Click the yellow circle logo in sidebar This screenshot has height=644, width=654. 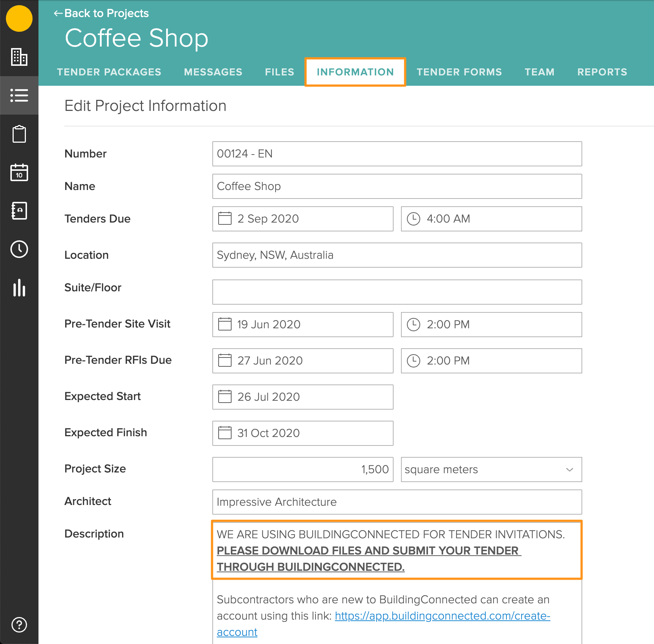pyautogui.click(x=19, y=18)
